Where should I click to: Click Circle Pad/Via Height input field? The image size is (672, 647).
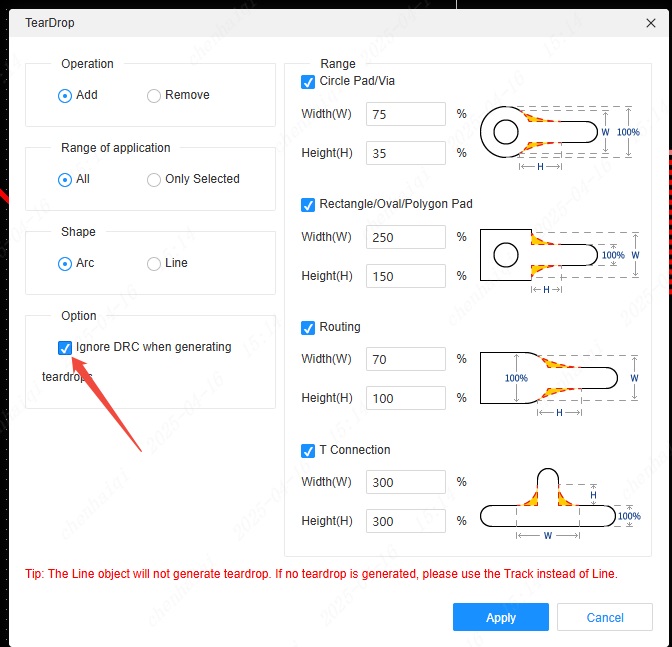tap(405, 153)
